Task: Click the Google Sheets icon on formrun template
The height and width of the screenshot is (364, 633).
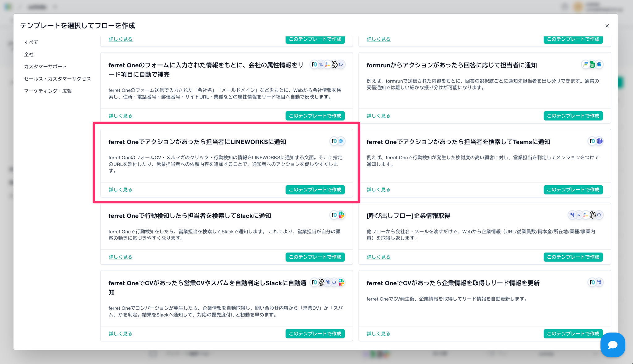Action: click(592, 65)
